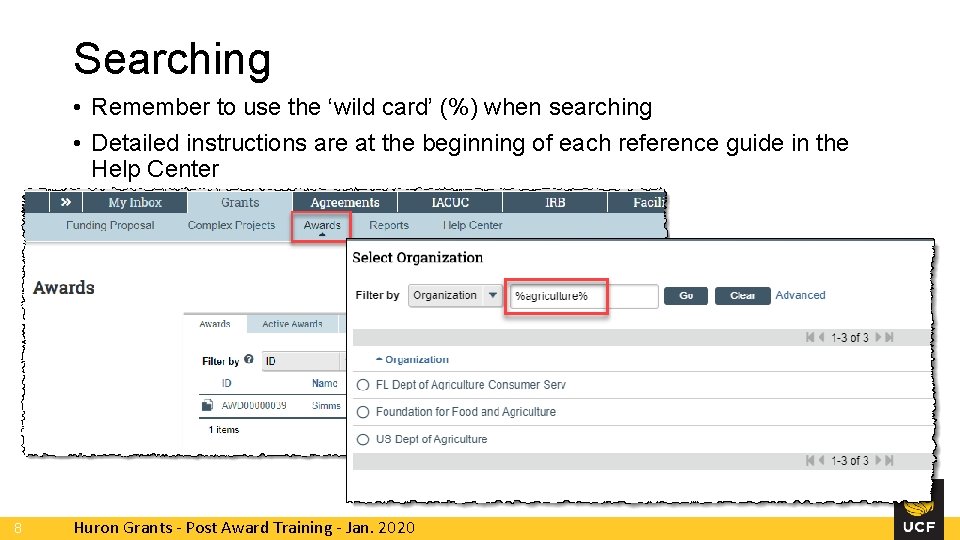Go to the IACUC tab
960x540 pixels.
coord(450,202)
